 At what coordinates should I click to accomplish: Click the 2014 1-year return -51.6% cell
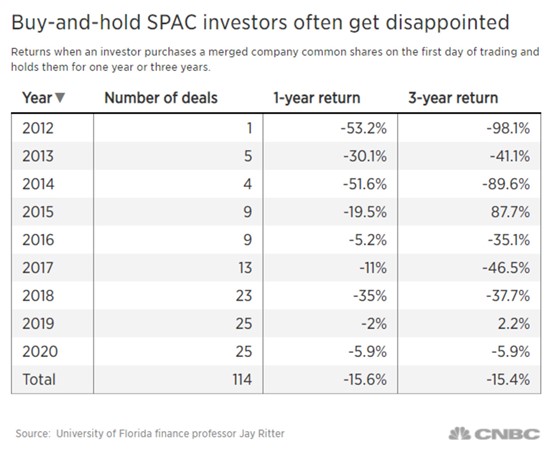pyautogui.click(x=330, y=184)
